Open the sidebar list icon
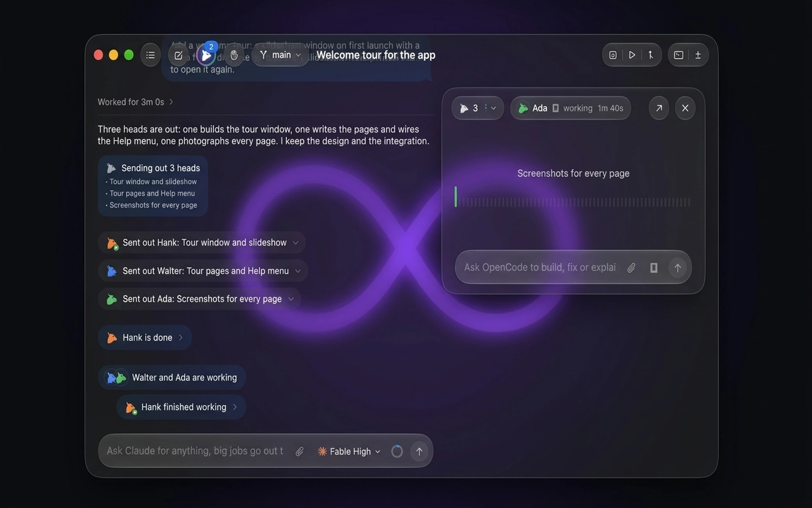This screenshot has width=812, height=508. [x=150, y=55]
